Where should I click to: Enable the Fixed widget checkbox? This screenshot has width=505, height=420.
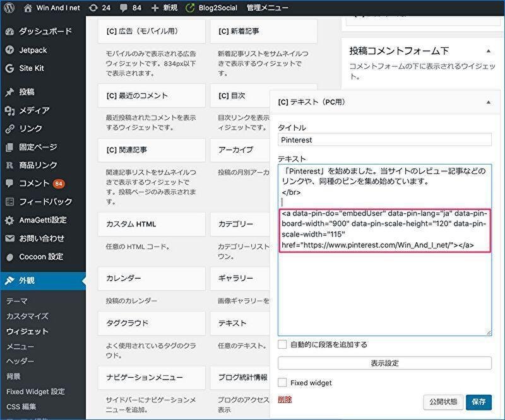point(282,383)
